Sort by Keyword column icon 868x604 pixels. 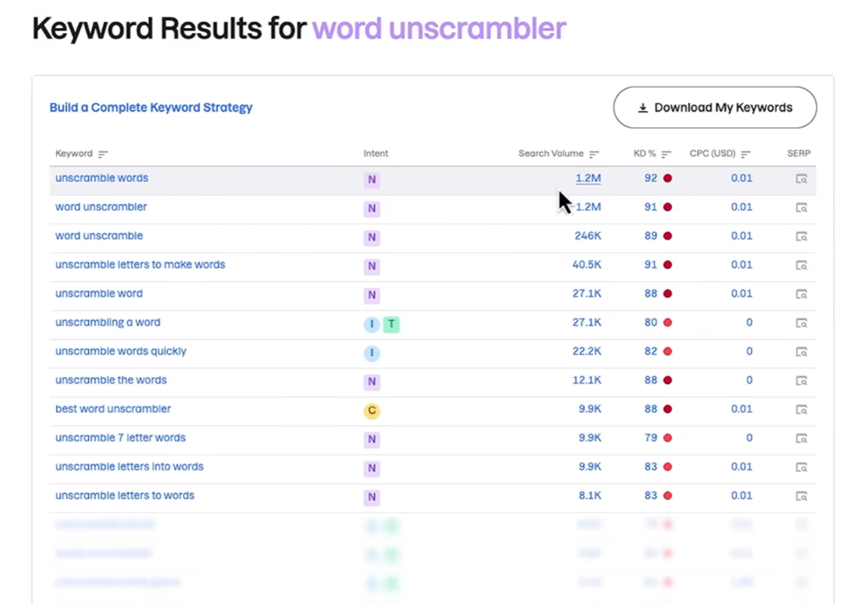(x=103, y=154)
